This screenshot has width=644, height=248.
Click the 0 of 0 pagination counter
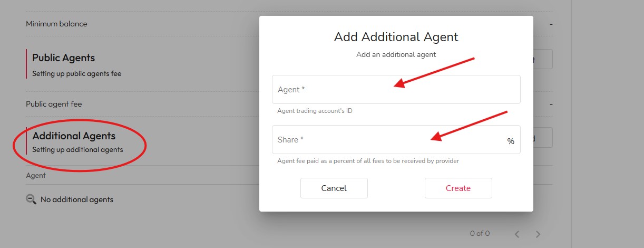480,233
